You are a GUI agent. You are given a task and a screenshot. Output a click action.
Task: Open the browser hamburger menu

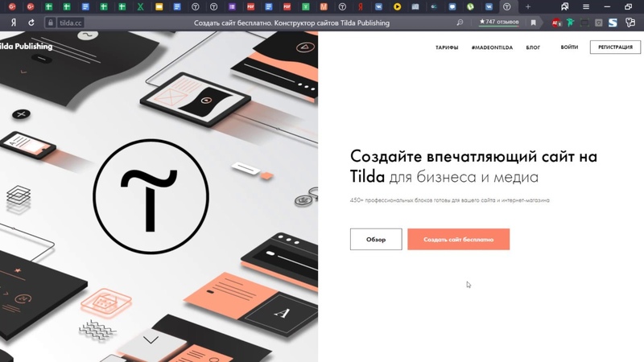586,6
